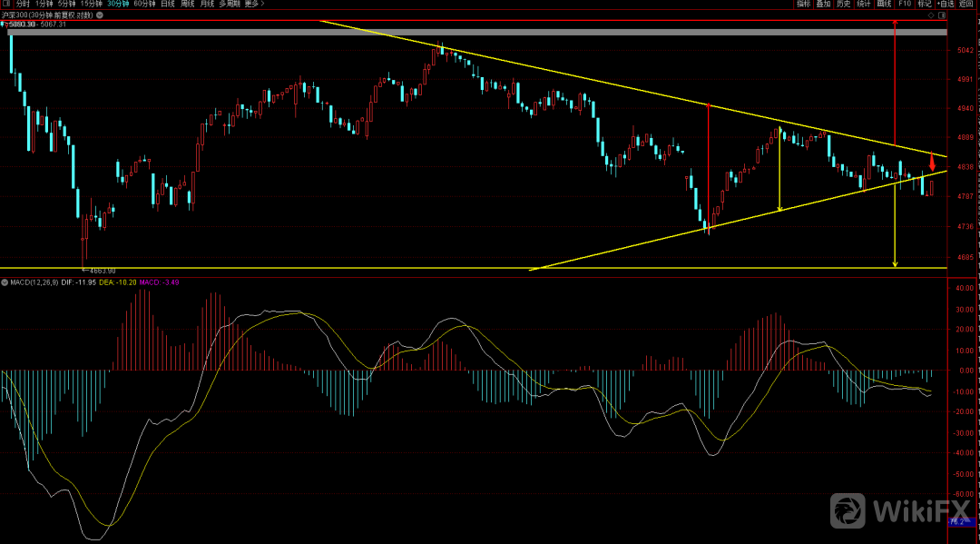Screen dimensions: 980x544
Task: Click the diamond icon above the chart
Action: 931,15
